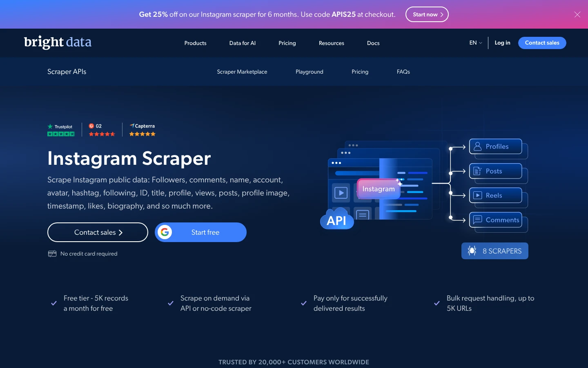Open the bright data logo homepage link

[58, 42]
